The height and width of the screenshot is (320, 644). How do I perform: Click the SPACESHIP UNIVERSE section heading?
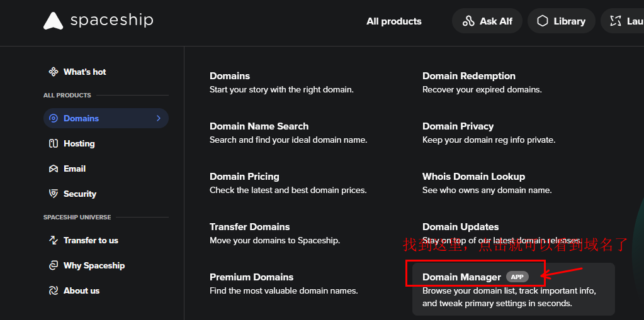click(x=77, y=217)
